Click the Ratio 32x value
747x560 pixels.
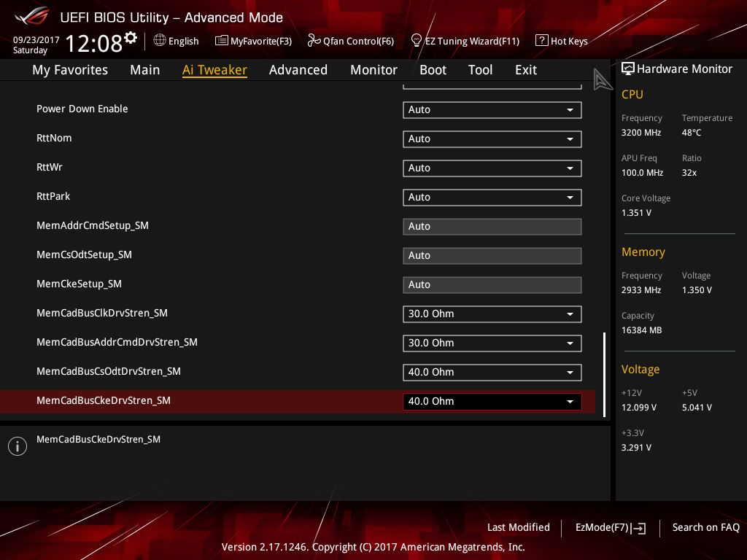[689, 173]
